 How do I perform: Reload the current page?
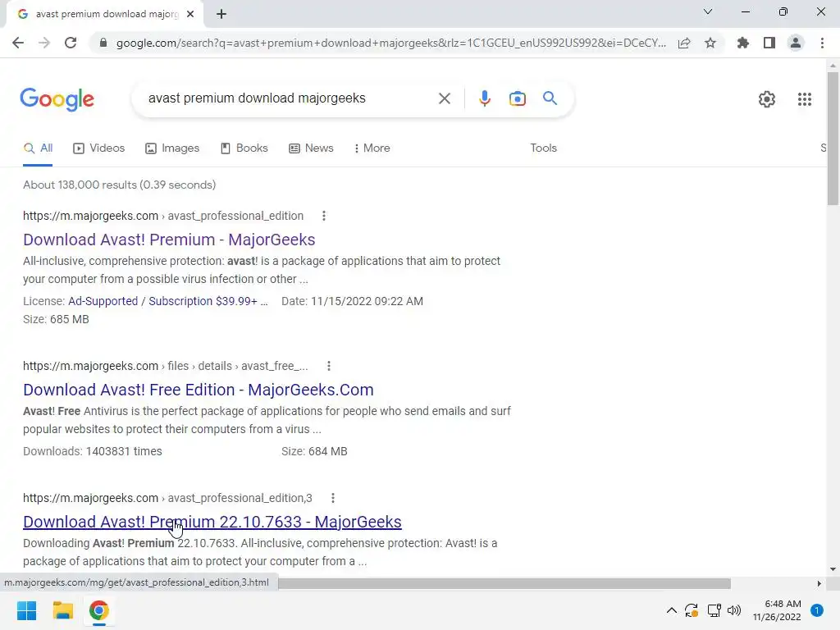[x=71, y=43]
